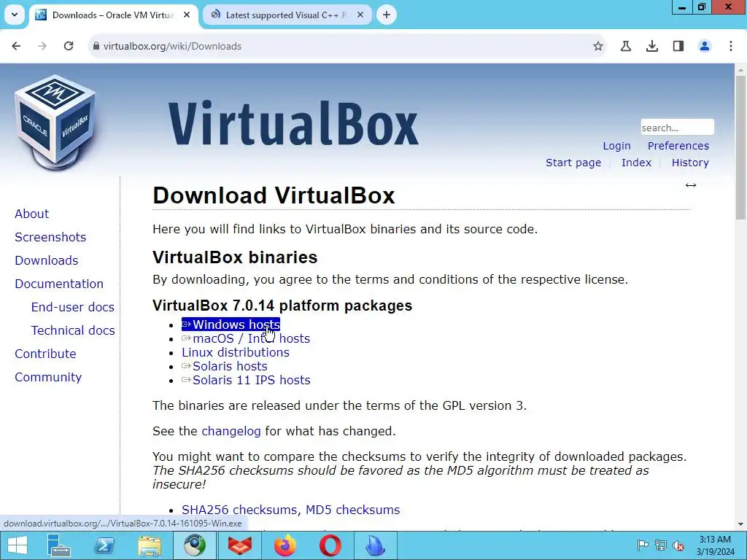Open a new browser tab
747x560 pixels.
[x=387, y=15]
